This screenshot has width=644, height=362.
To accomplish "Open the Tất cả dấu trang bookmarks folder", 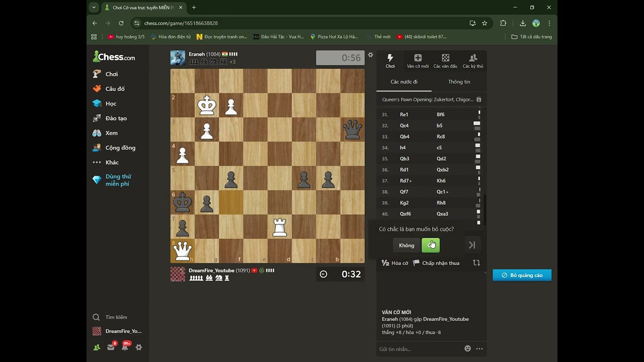I will coord(532,37).
